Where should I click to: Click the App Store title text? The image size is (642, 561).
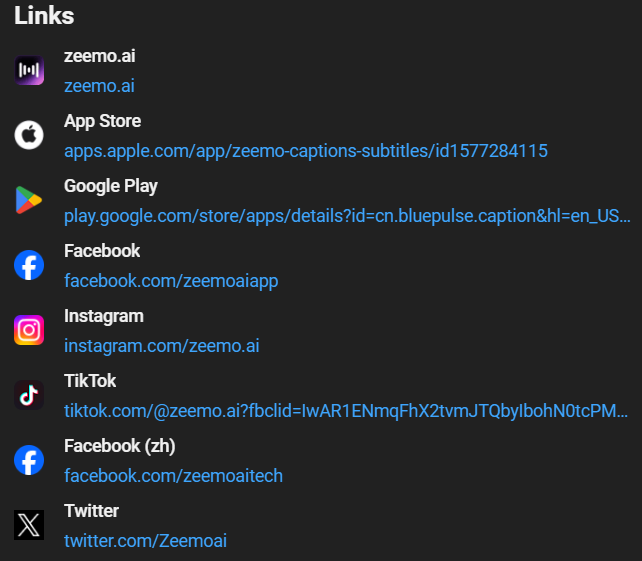point(102,121)
